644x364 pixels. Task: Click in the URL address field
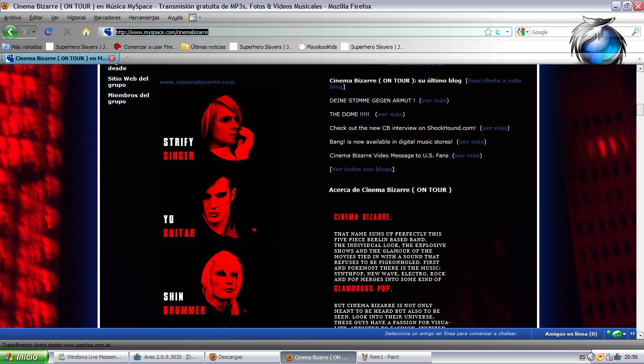tap(298, 32)
